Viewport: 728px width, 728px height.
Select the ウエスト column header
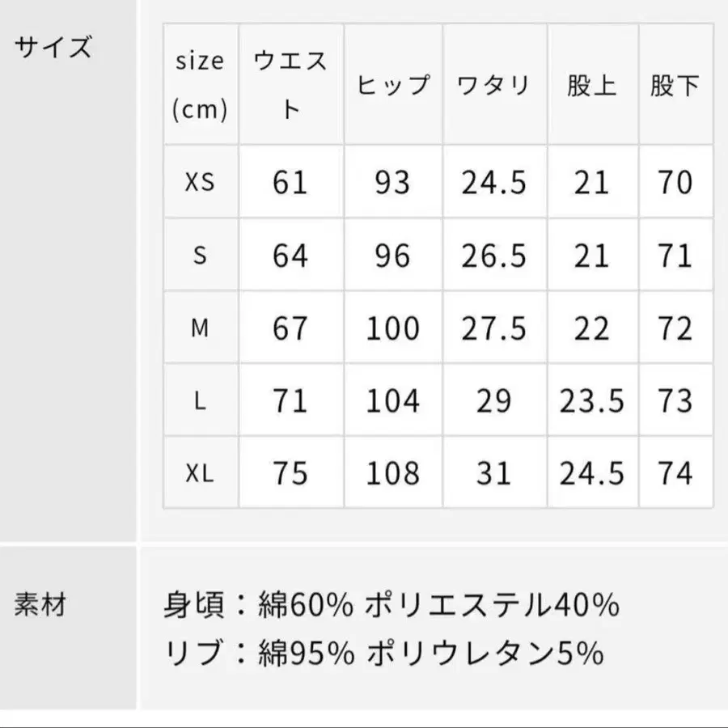coord(291,84)
